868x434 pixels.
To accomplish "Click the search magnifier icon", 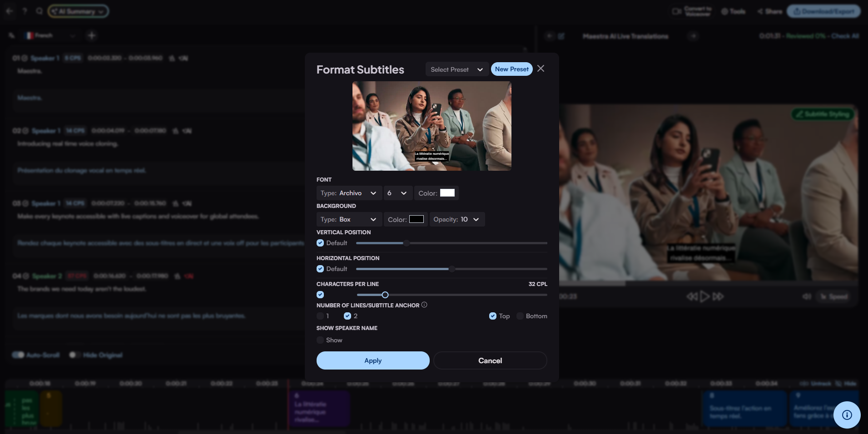I will (40, 11).
